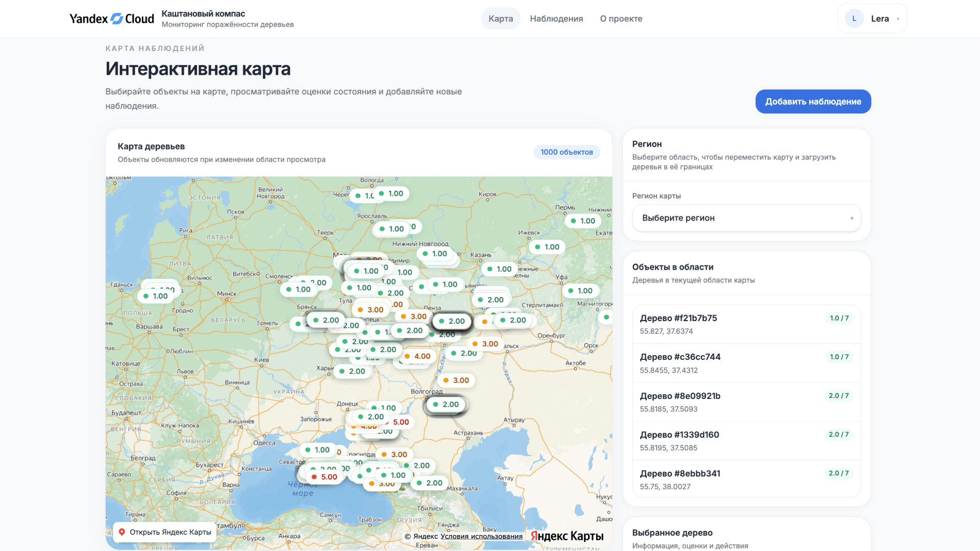Click the red 5.00 marker near Севастополь
980x551 pixels.
(x=324, y=477)
